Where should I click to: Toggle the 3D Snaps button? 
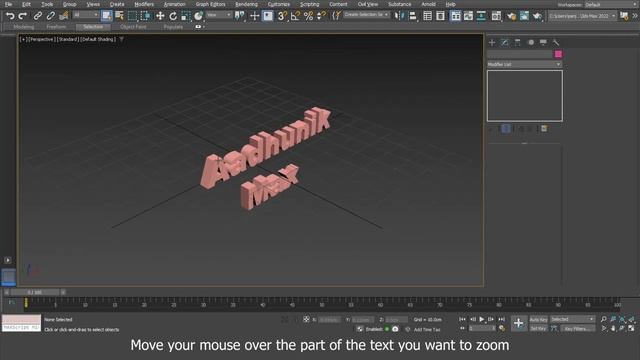[282, 16]
